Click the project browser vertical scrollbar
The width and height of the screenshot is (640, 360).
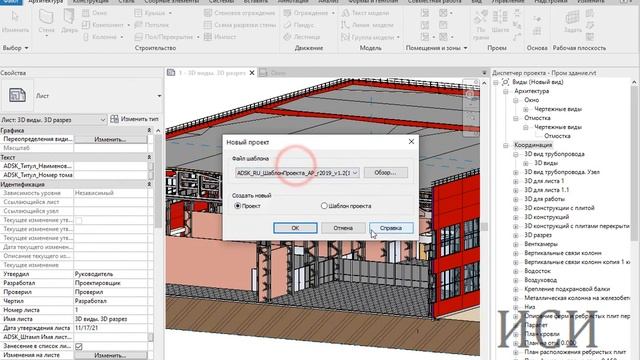[x=634, y=163]
